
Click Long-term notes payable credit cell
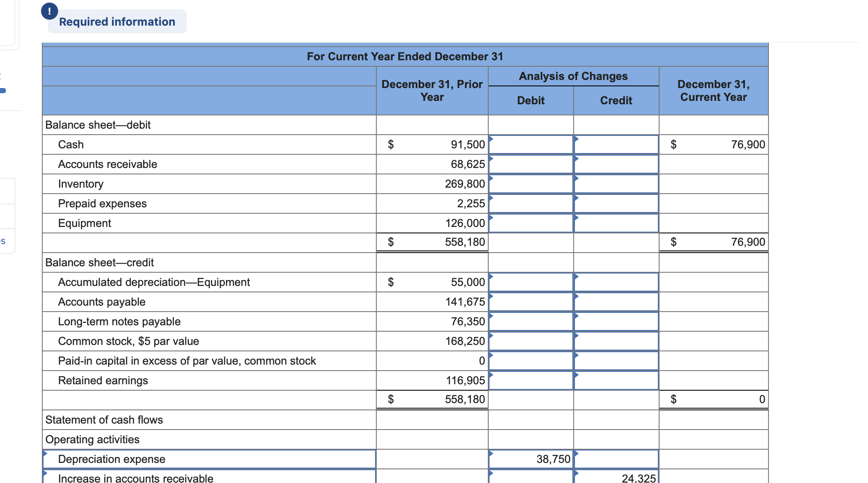pos(616,321)
